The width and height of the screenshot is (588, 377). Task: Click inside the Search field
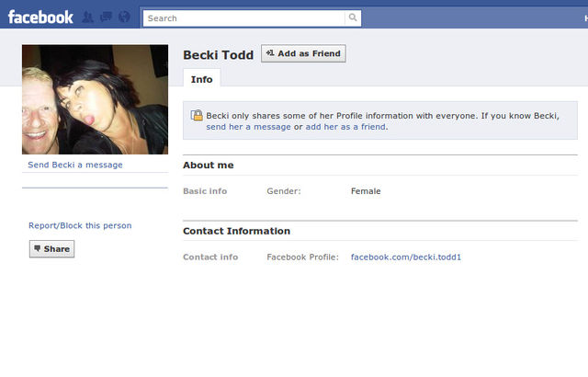tap(243, 17)
